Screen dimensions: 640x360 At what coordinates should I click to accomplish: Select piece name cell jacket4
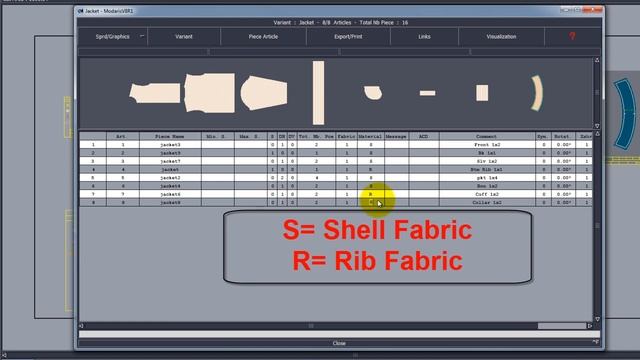(x=170, y=186)
